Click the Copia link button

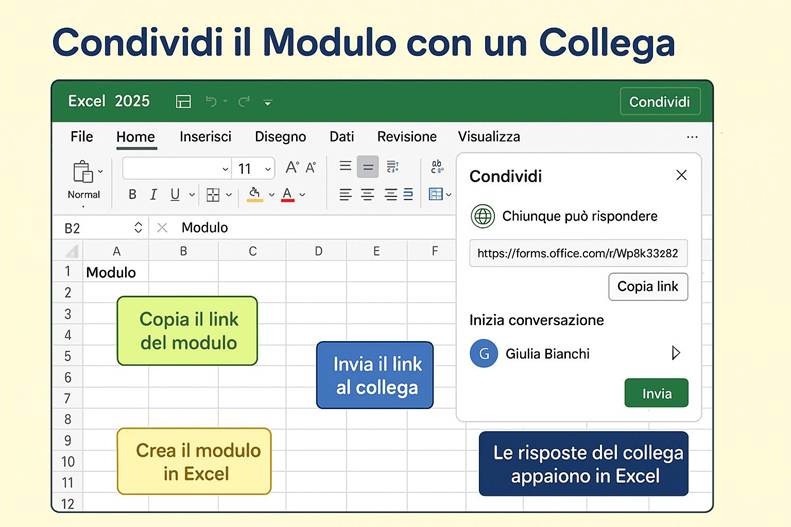648,286
